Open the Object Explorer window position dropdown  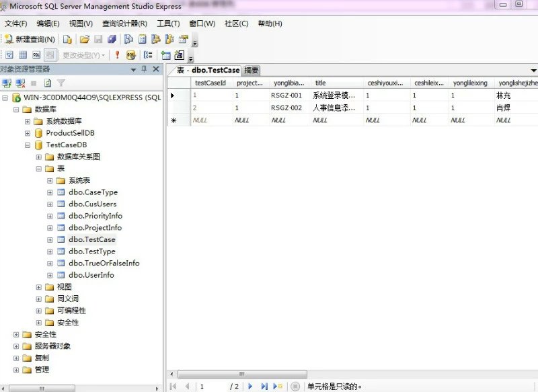click(133, 70)
